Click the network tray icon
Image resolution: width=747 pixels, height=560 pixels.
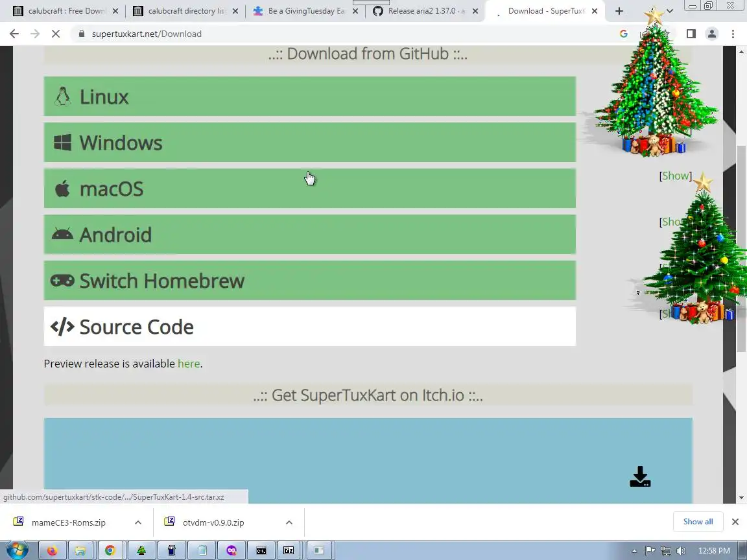[665, 551]
